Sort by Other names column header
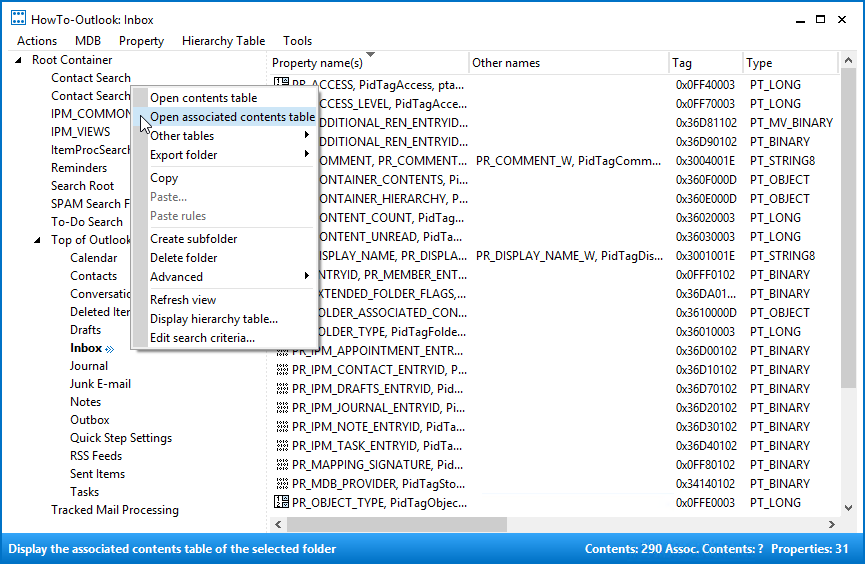 [x=568, y=63]
